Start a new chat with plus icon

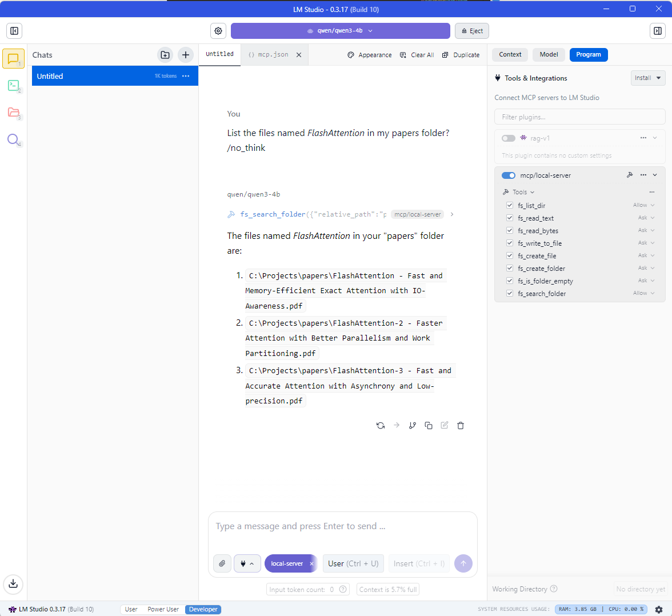pyautogui.click(x=186, y=55)
